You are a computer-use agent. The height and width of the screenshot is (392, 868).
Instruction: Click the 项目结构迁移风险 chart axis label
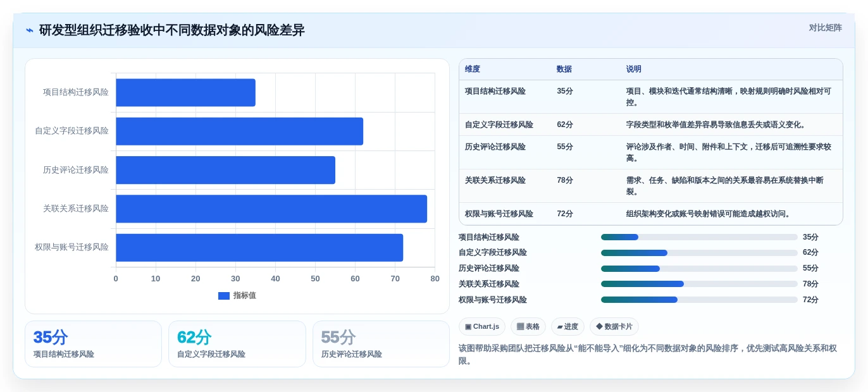click(76, 92)
